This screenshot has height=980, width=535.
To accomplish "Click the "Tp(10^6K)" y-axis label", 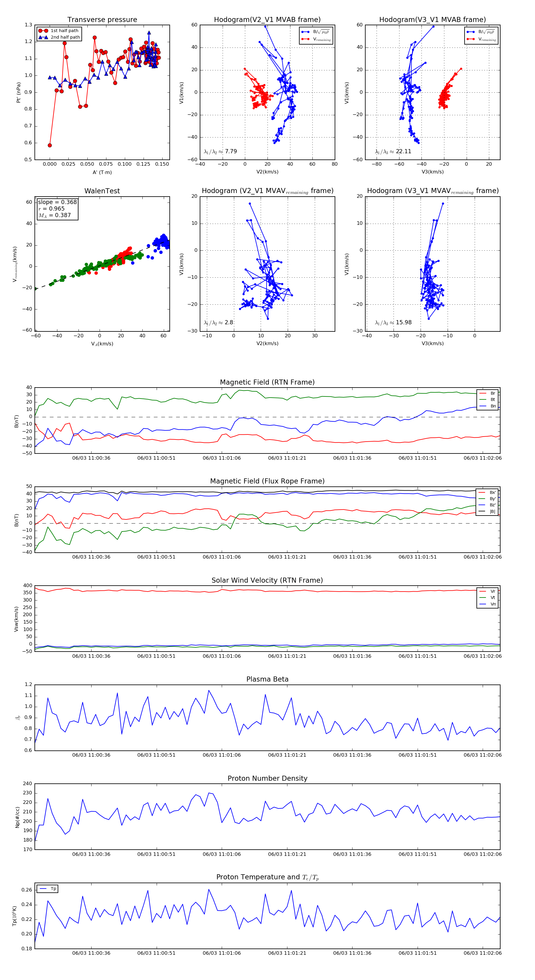I will (x=15, y=916).
